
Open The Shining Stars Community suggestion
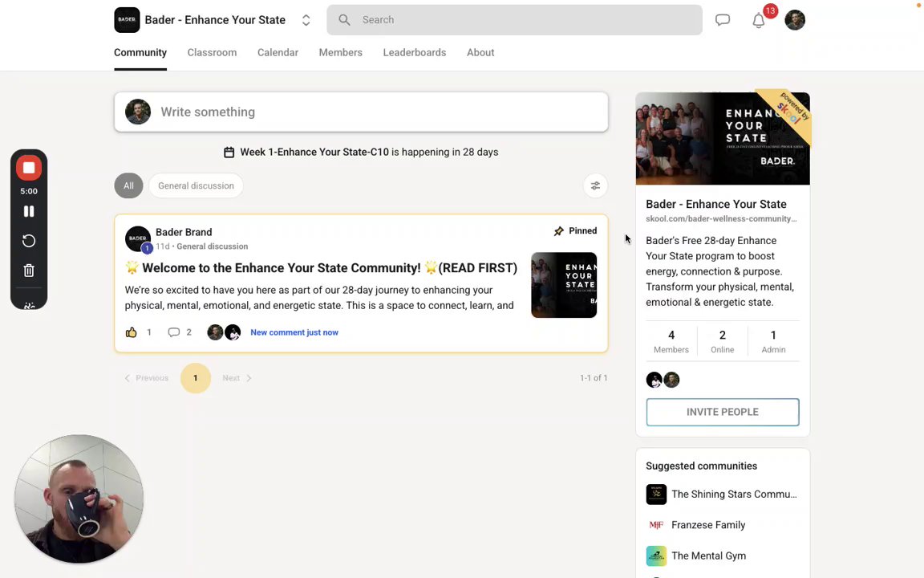point(734,495)
